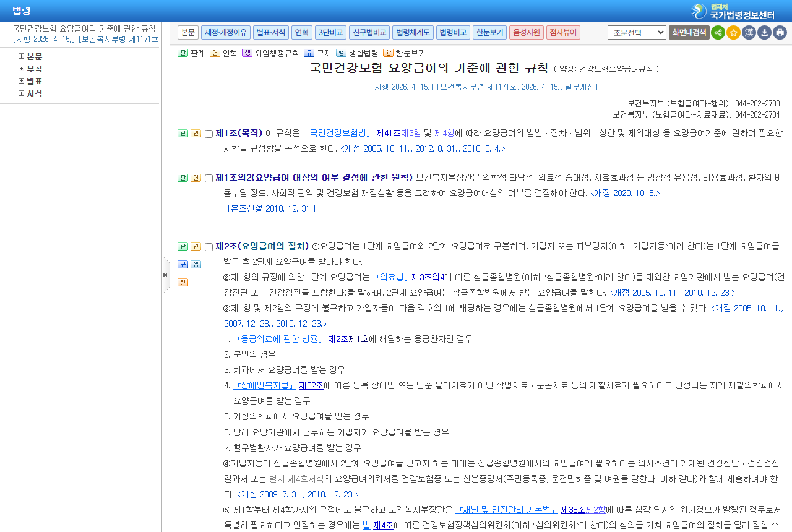The image size is (792, 532).
Task: Check the 제1조(목적) checkbox
Action: 209,134
